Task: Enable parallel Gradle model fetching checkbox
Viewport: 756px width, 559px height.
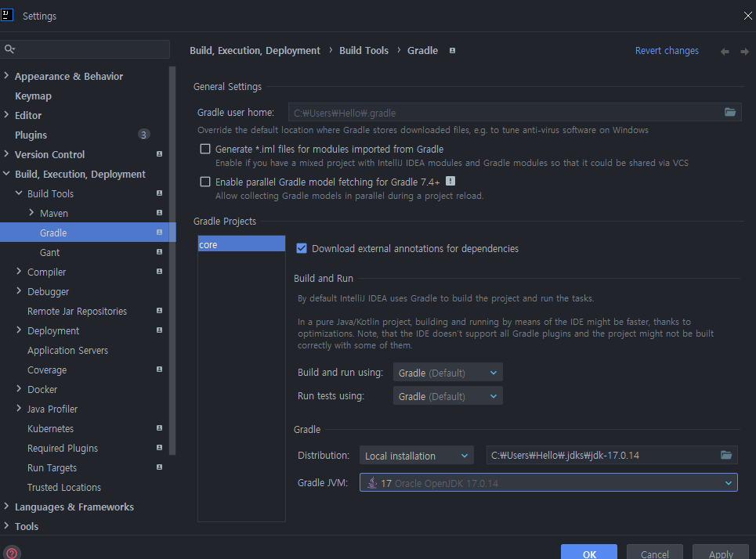Action: (205, 182)
